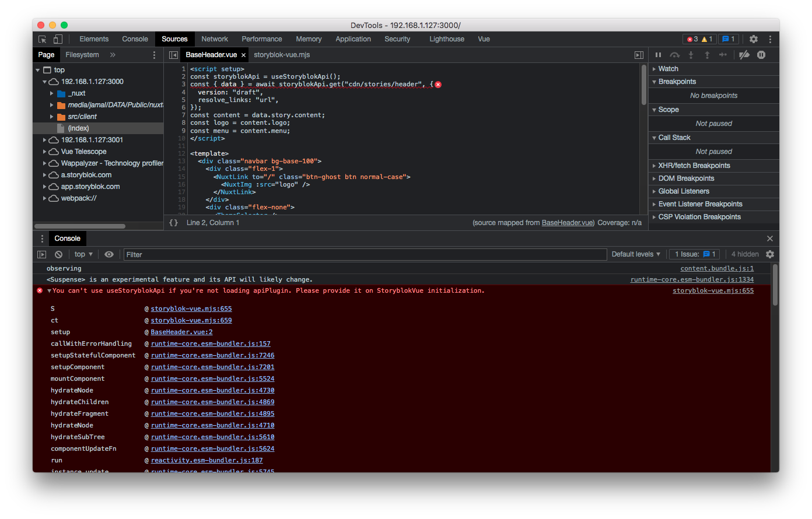Pretty print the source with braces icon

pyautogui.click(x=173, y=223)
